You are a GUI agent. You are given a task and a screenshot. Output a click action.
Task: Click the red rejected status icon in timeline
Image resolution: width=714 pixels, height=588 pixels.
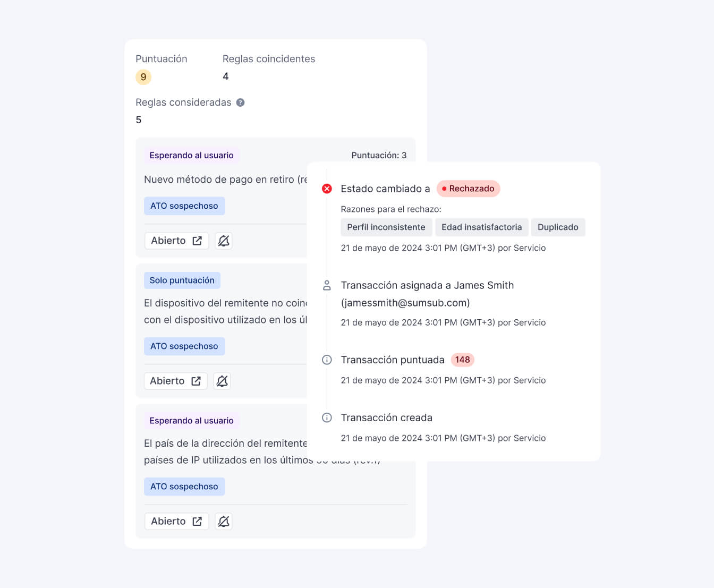[x=327, y=189]
